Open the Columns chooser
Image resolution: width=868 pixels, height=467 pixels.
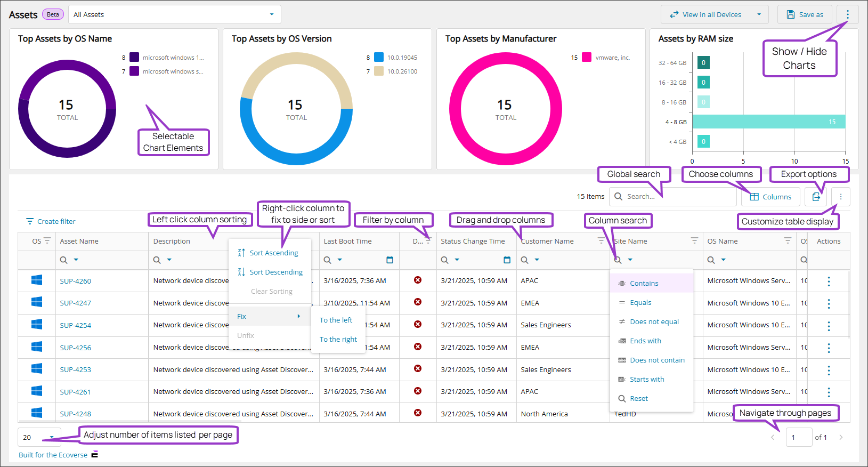tap(770, 197)
